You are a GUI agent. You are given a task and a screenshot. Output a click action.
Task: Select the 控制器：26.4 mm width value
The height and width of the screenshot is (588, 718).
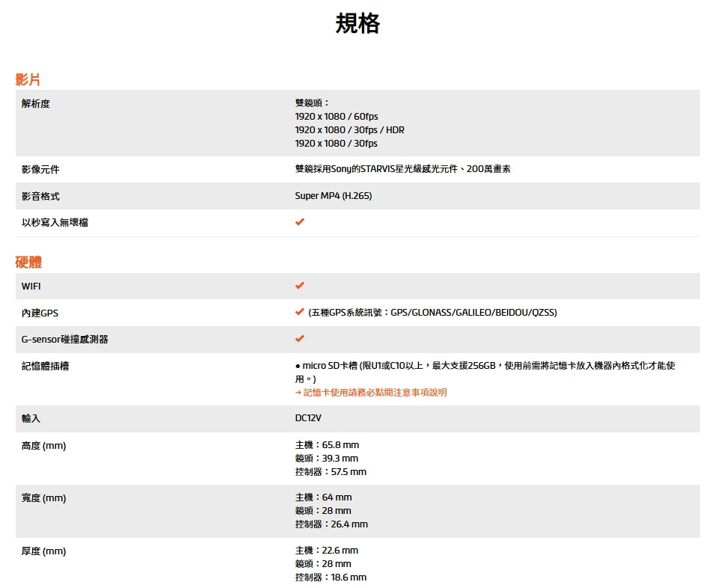pos(331,524)
